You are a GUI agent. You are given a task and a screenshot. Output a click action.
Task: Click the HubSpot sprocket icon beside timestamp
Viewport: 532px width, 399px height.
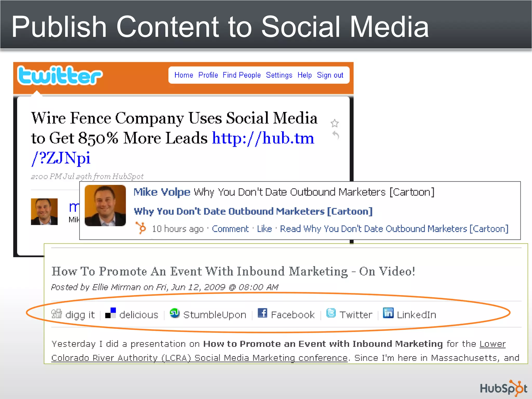[x=141, y=228]
